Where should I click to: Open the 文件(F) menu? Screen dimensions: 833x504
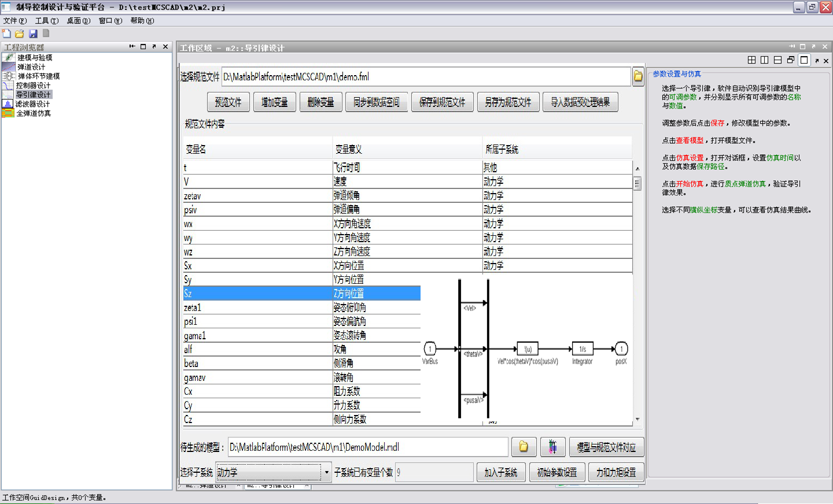point(15,21)
